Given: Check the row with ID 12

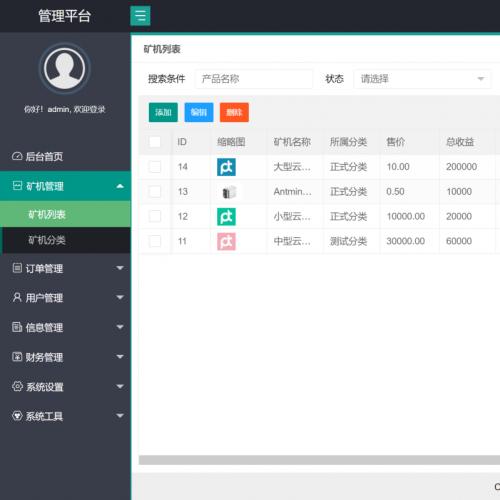Looking at the screenshot, I should pos(155,216).
